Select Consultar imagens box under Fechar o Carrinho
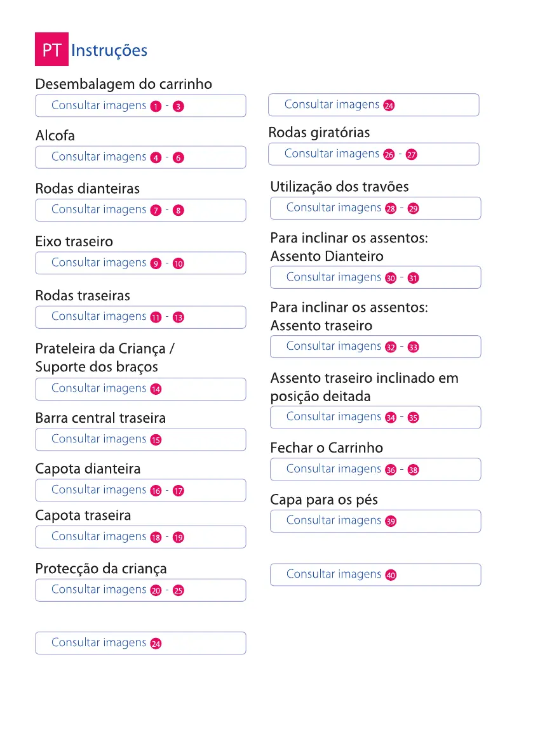533x756 pixels. click(x=375, y=469)
